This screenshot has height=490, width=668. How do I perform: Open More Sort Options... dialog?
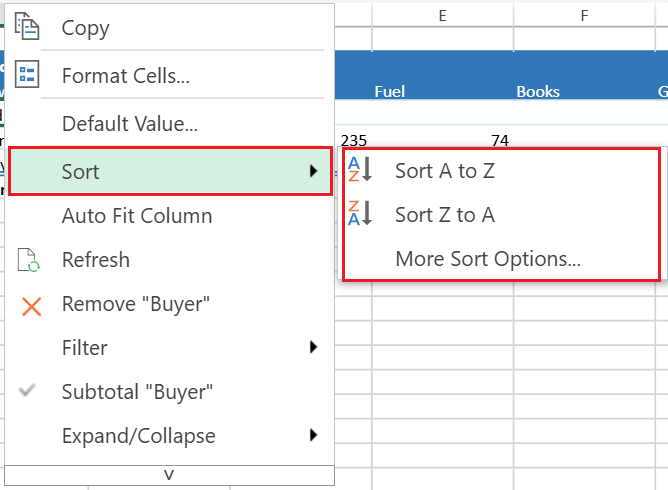(x=488, y=259)
